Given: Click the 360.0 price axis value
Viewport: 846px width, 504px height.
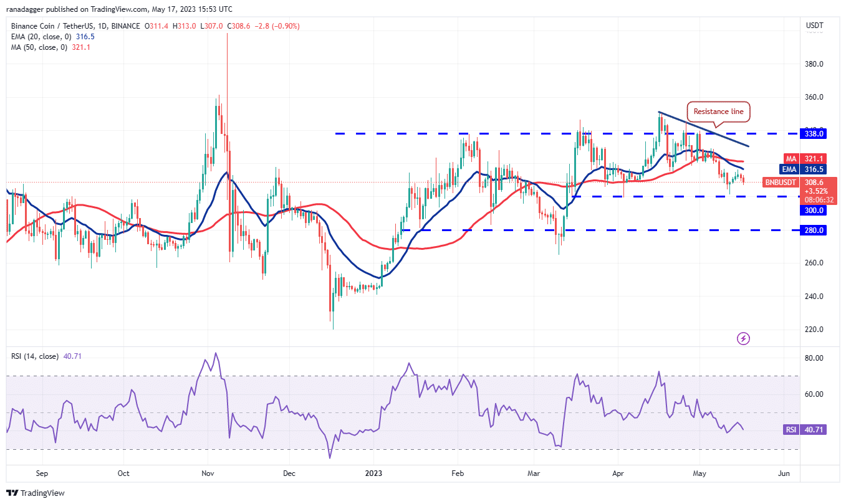Looking at the screenshot, I should pos(814,97).
